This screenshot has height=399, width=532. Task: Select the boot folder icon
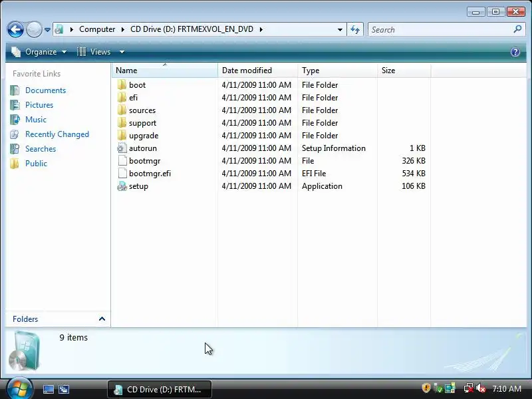coord(122,85)
